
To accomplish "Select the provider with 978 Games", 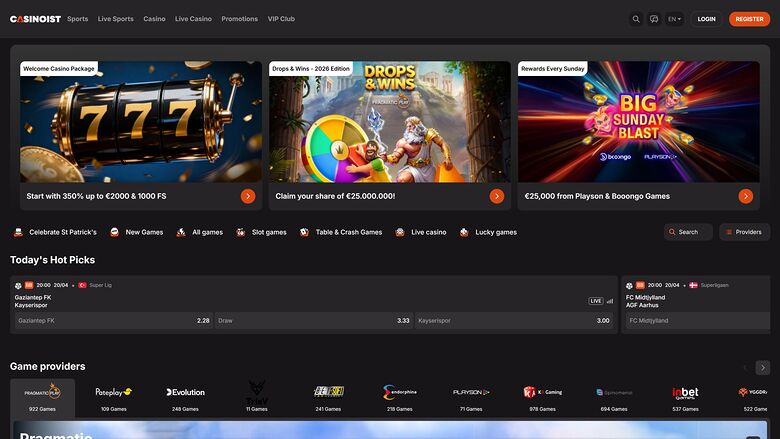I will [542, 398].
